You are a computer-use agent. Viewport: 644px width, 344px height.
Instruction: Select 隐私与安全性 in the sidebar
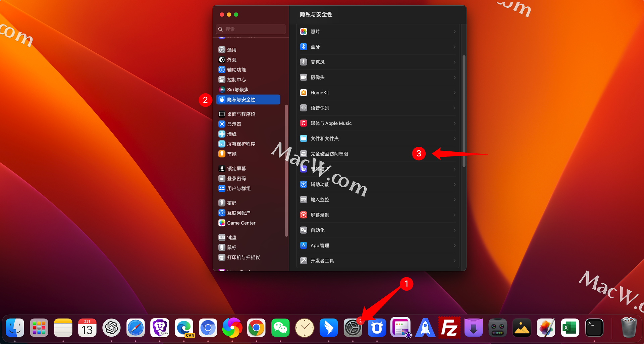point(248,99)
